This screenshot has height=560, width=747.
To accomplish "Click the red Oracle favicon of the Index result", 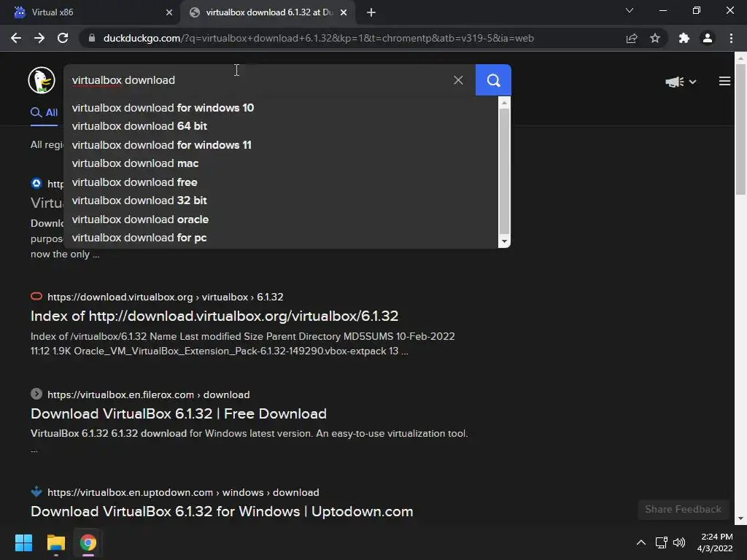I will pyautogui.click(x=36, y=296).
